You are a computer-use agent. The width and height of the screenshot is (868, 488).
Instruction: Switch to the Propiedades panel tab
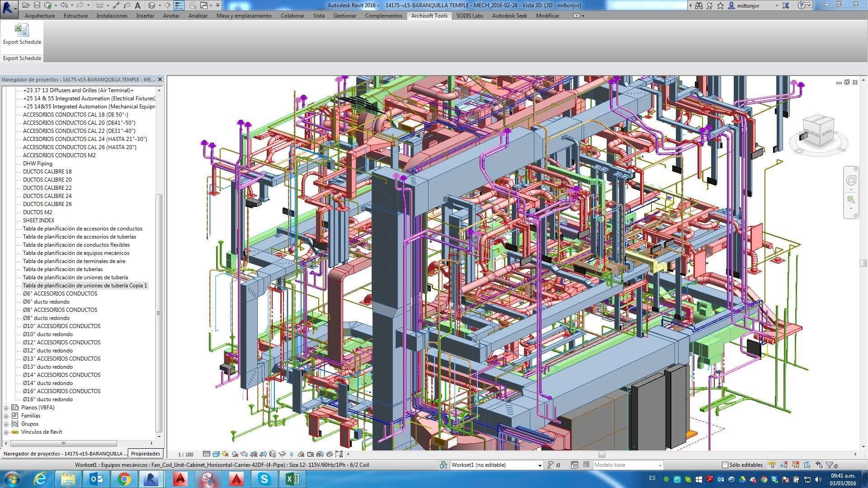coord(146,454)
